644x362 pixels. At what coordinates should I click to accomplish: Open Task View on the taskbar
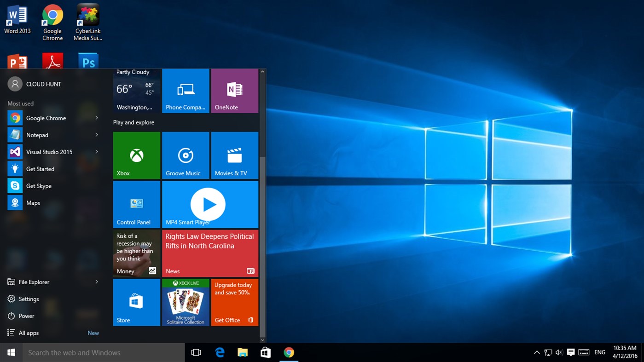coord(196,352)
